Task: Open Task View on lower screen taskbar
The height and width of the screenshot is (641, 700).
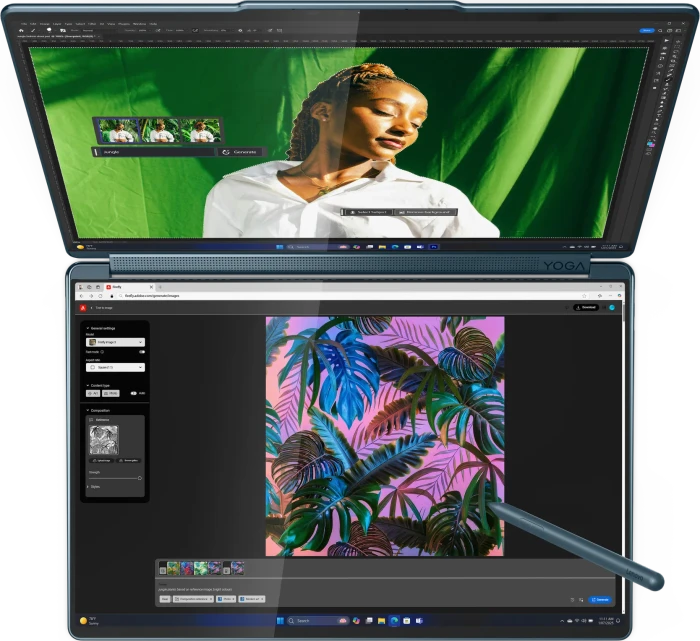Action: tap(369, 620)
